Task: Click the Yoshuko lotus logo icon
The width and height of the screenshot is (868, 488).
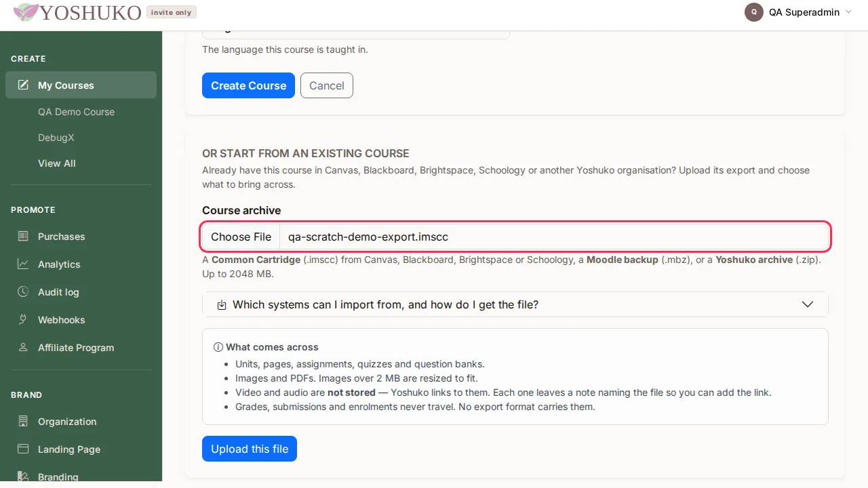Action: [x=26, y=12]
